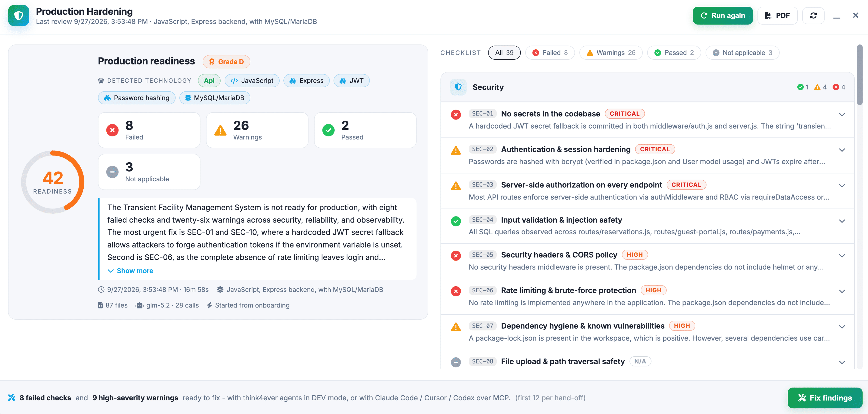Click the red failed icon on SEC-06
The height and width of the screenshot is (414, 868).
[x=456, y=291]
